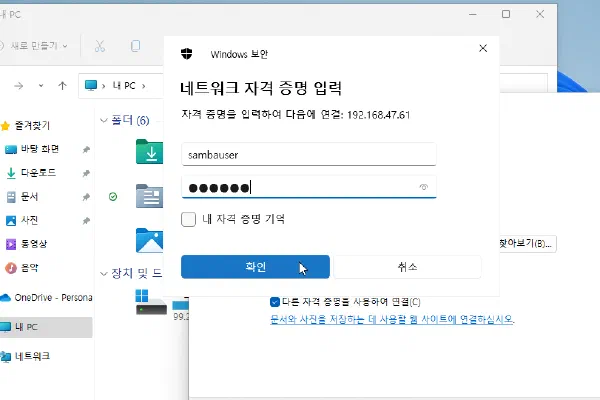Click the cut scissors toolbar icon
This screenshot has width=600, height=400.
click(100, 46)
